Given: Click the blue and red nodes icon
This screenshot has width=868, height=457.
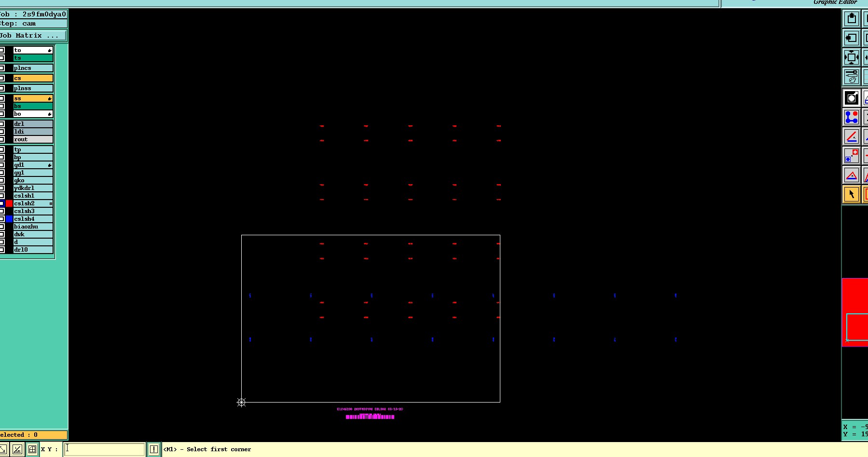Looking at the screenshot, I should [852, 117].
